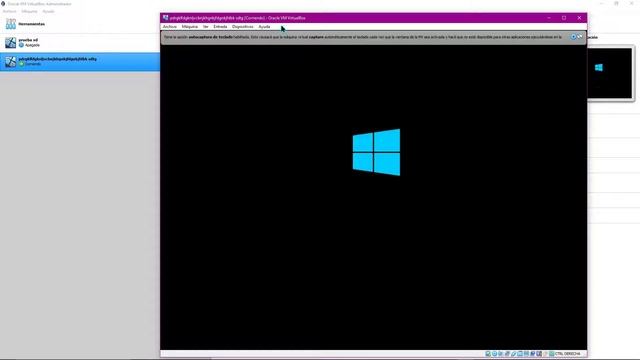Click the VM window's title bar icon
Viewport: 640px width, 360px height.
(165, 18)
